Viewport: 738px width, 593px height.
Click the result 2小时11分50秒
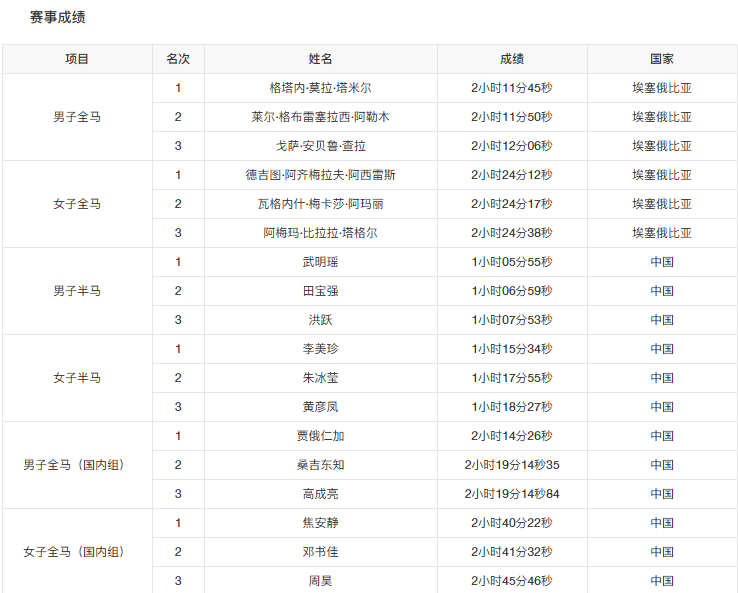pyautogui.click(x=512, y=117)
